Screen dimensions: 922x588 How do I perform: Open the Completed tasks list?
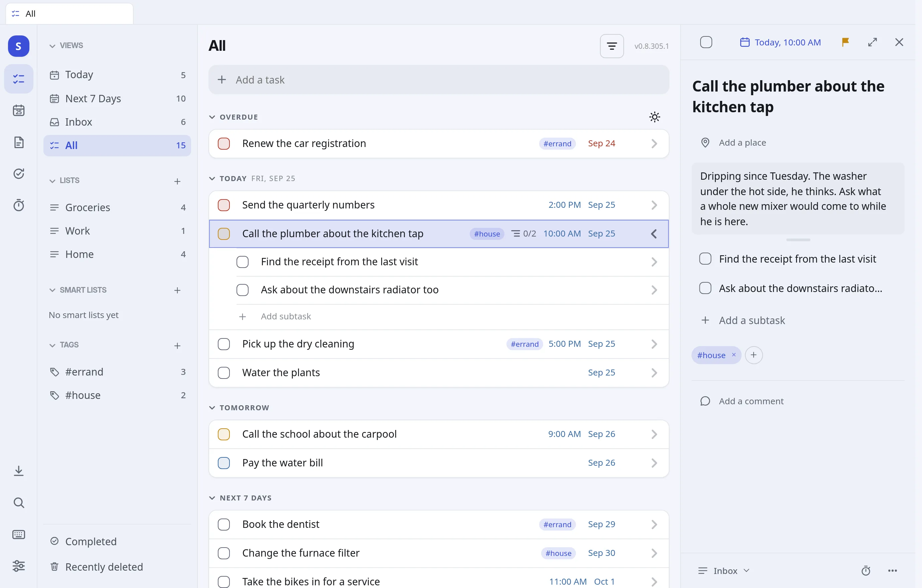click(x=117, y=541)
